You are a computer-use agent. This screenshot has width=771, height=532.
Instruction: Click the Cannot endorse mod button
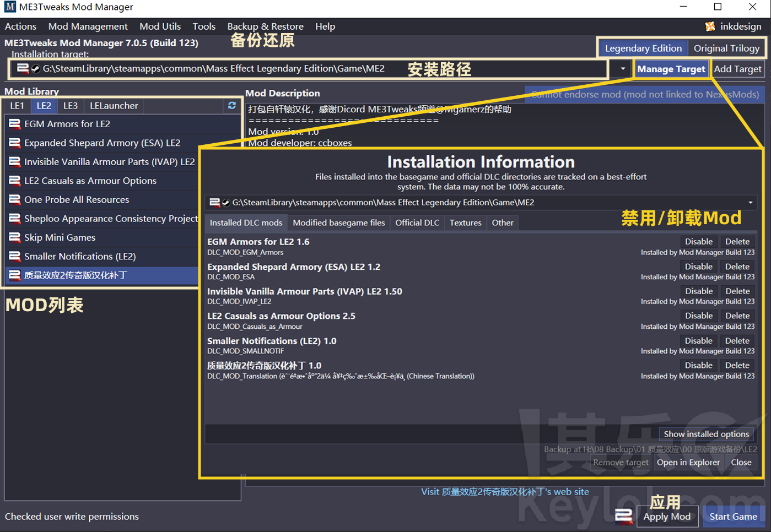[x=645, y=95]
